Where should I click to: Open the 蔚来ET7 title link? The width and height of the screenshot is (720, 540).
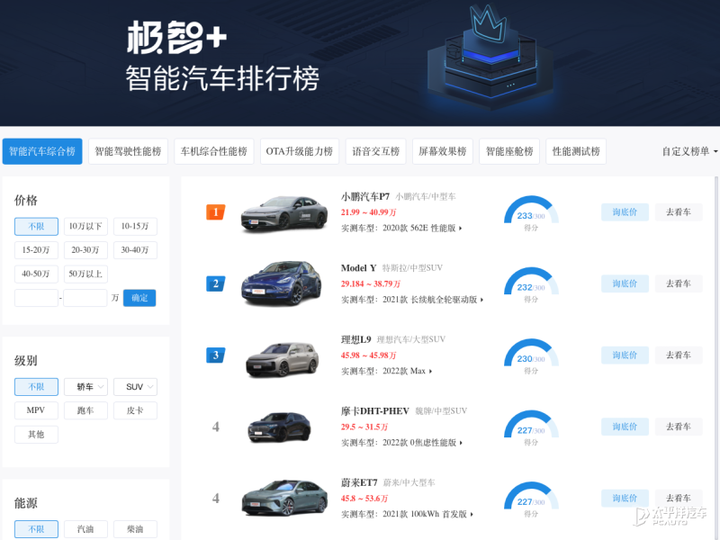(x=359, y=483)
